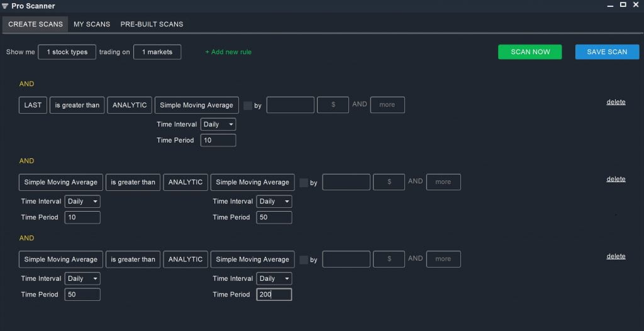Switch to the MY SCANS tab

coord(92,24)
